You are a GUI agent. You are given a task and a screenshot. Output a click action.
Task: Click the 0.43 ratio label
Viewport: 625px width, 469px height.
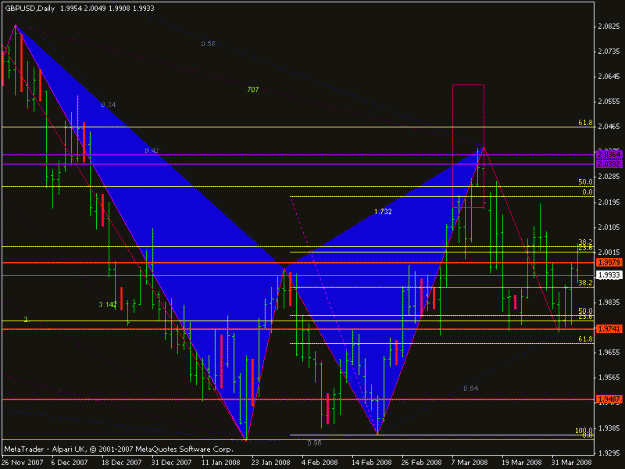tap(151, 151)
